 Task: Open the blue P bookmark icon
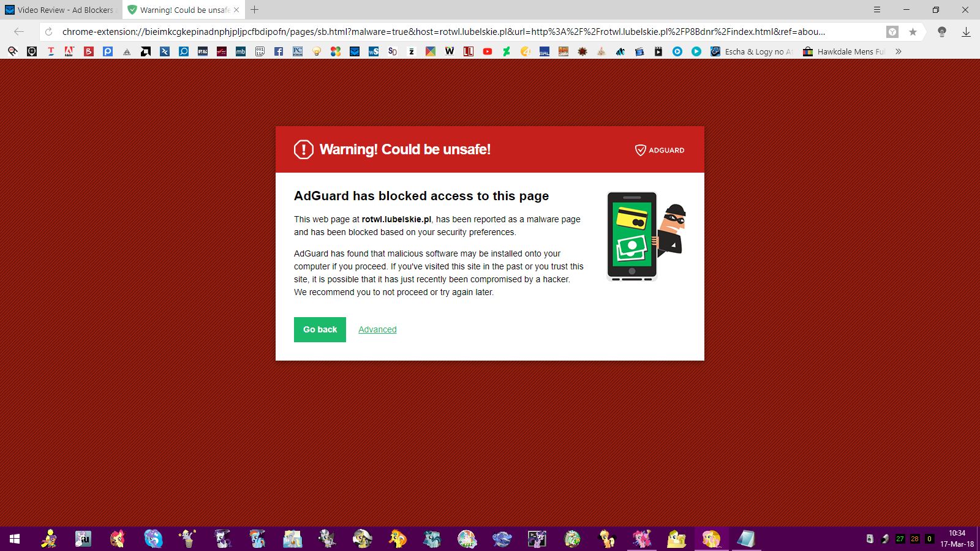tap(108, 51)
